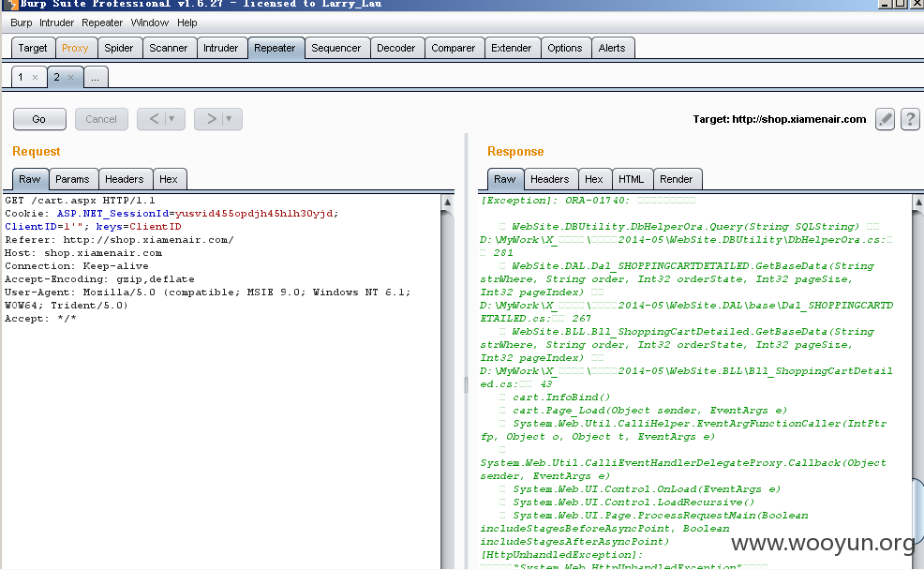
Task: Close Repeater tab 1 with its x
Action: coord(36,77)
